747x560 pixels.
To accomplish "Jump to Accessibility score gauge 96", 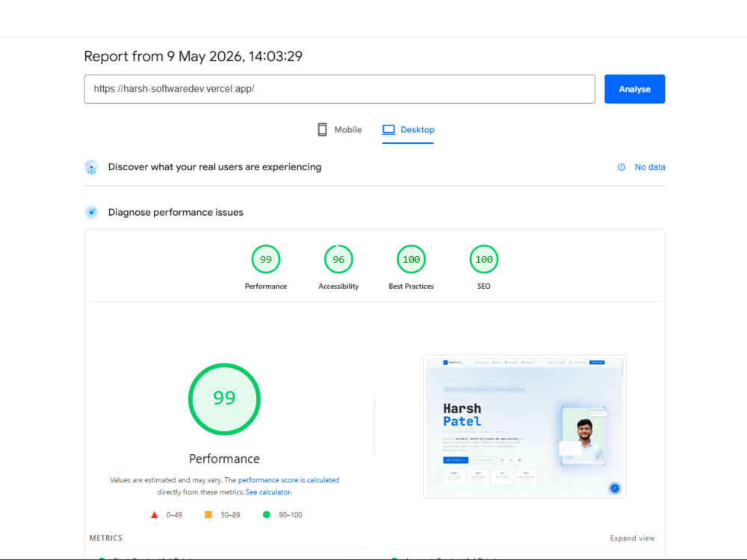I will pos(338,260).
